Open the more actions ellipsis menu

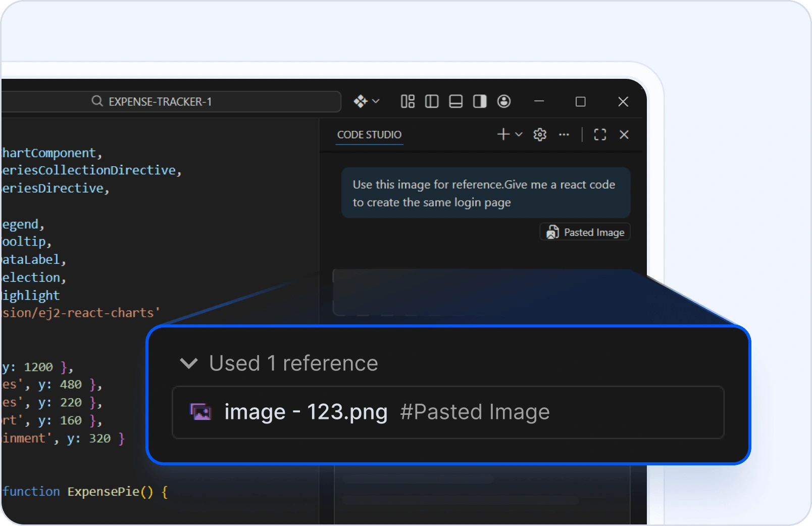click(564, 134)
